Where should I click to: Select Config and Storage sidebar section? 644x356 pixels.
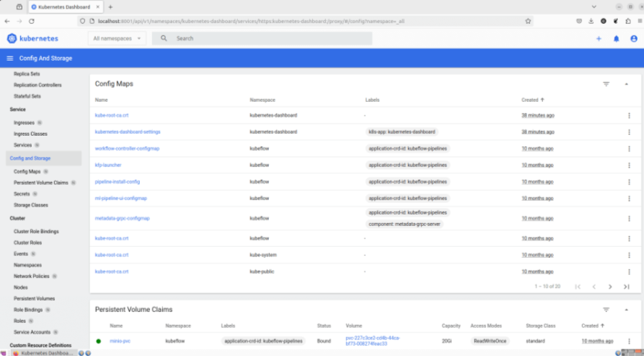[43, 158]
